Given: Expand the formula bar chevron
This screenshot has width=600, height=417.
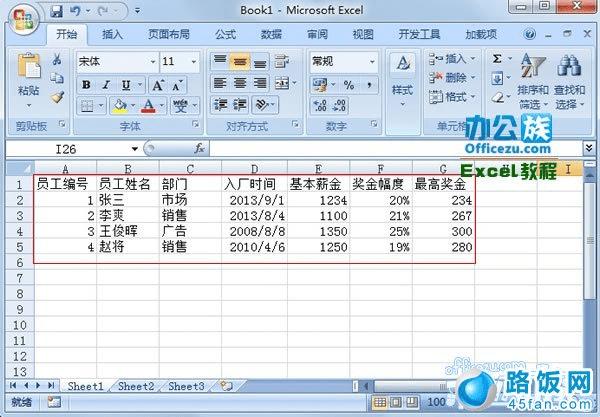Looking at the screenshot, I should tap(589, 148).
